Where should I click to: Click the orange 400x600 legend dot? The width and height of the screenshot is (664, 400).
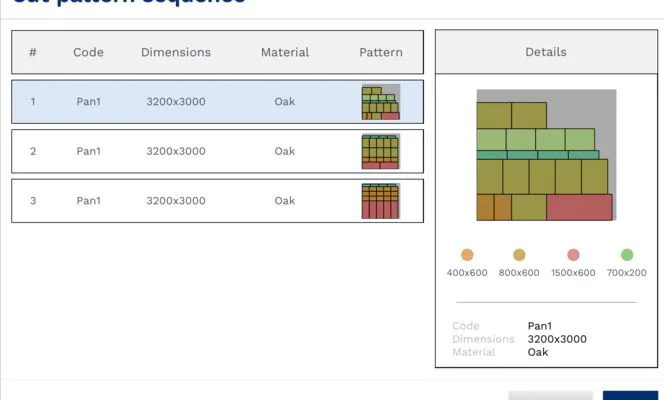467,255
